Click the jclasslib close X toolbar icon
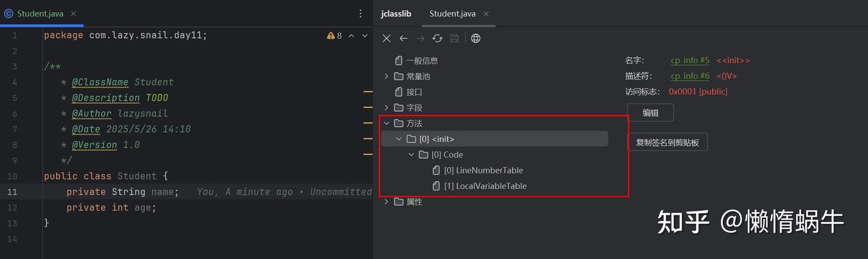868x259 pixels. point(386,38)
